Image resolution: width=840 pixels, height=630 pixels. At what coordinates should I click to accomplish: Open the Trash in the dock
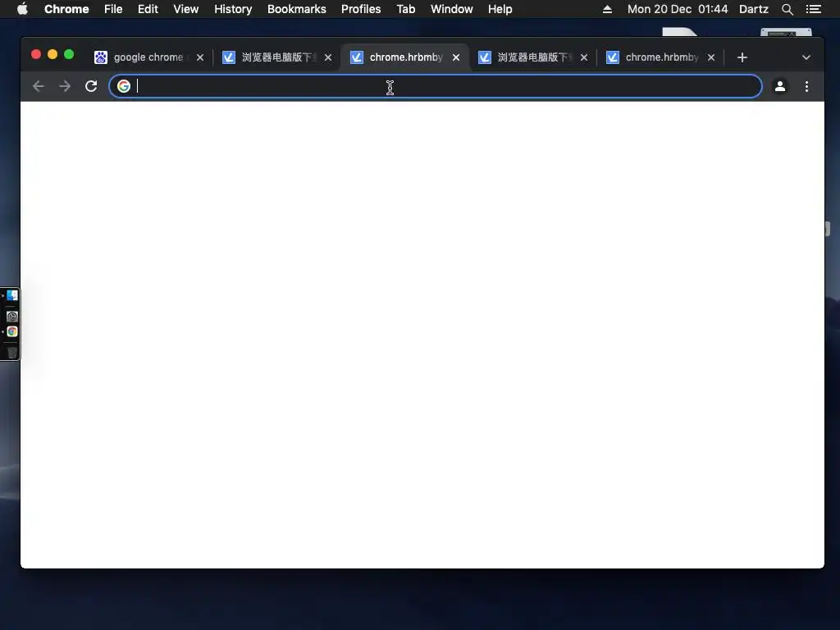pyautogui.click(x=11, y=352)
